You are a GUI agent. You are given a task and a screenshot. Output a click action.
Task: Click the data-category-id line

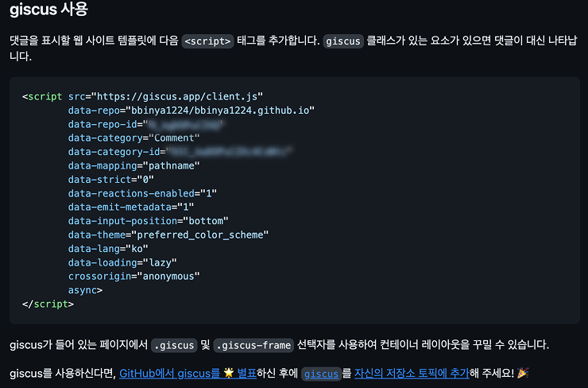coord(180,152)
